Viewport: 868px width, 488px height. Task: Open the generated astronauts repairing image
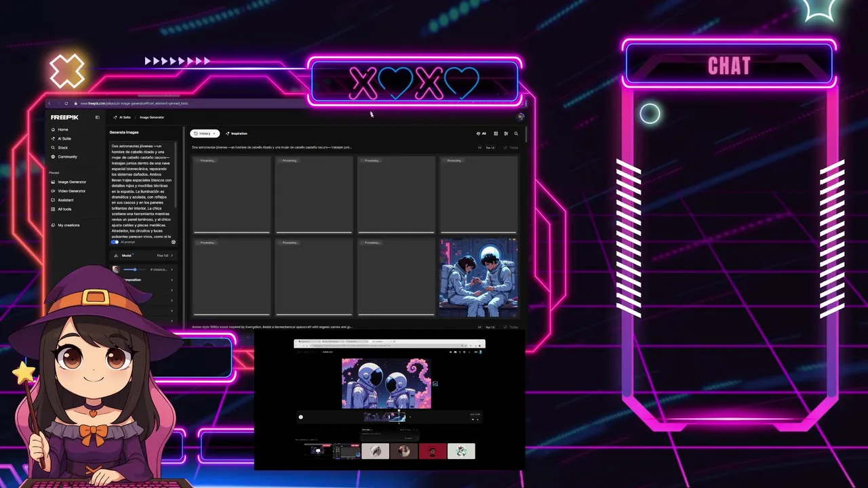479,277
